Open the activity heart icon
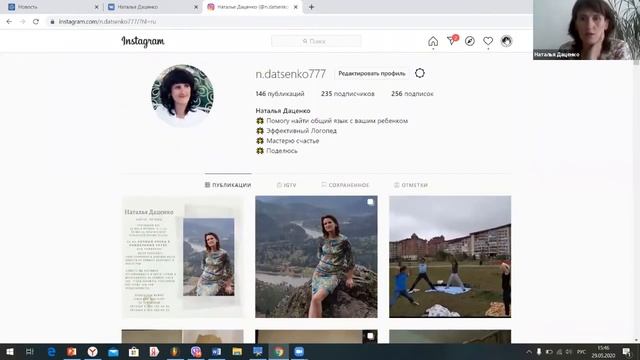Viewport: 640px width, 360px height. (x=488, y=41)
